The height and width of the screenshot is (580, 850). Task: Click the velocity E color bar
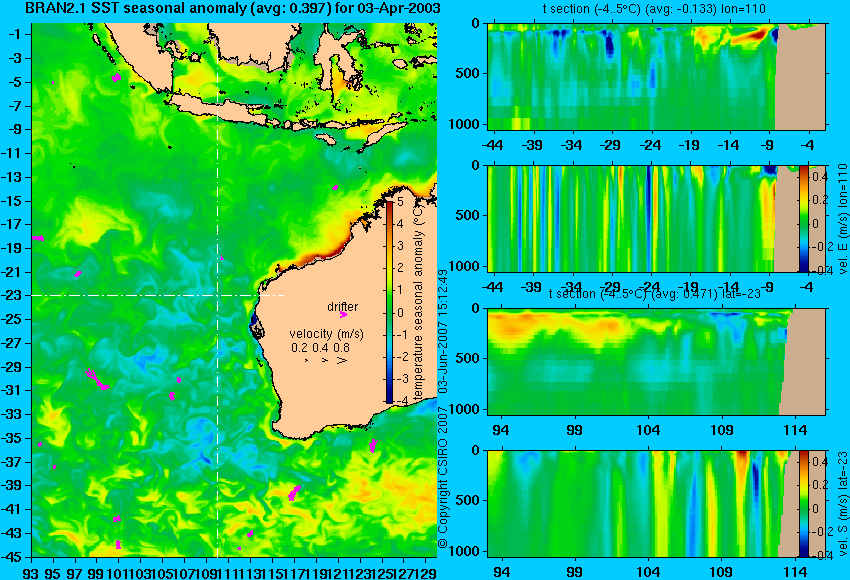pos(803,218)
